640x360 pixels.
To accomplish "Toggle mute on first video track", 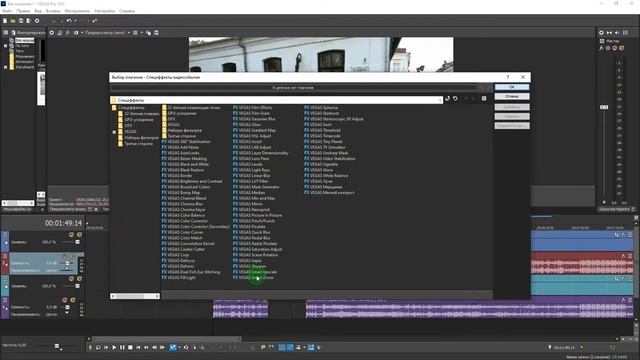I will [71, 235].
